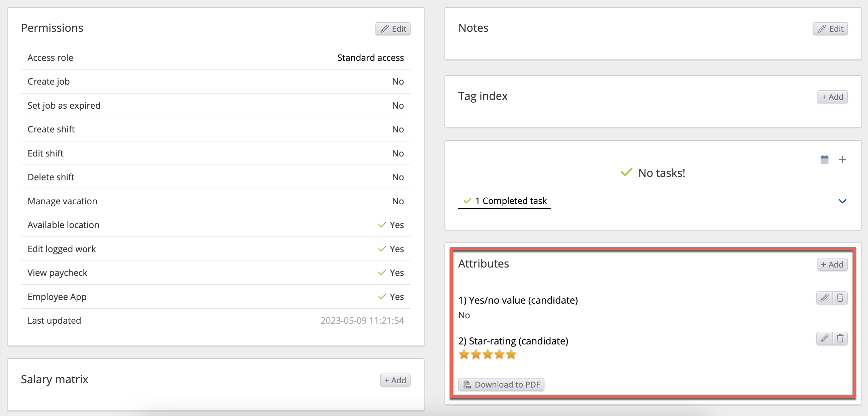Screen dimensions: 868x416
Task: Click the third star in rating
Action: click(x=488, y=354)
